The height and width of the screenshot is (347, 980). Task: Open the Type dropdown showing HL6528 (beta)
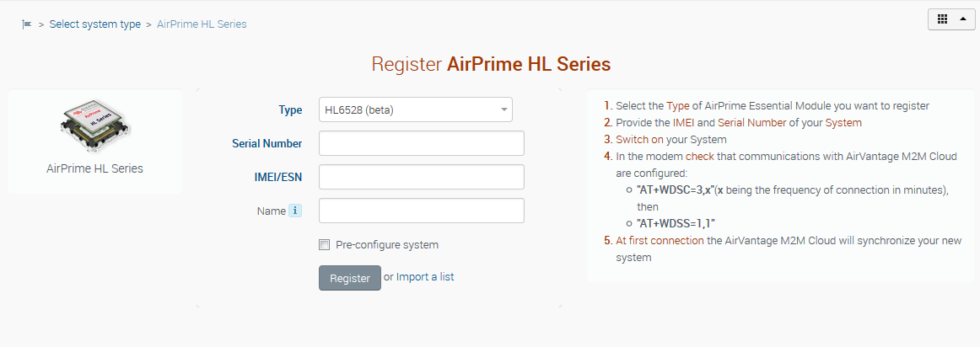click(x=416, y=109)
